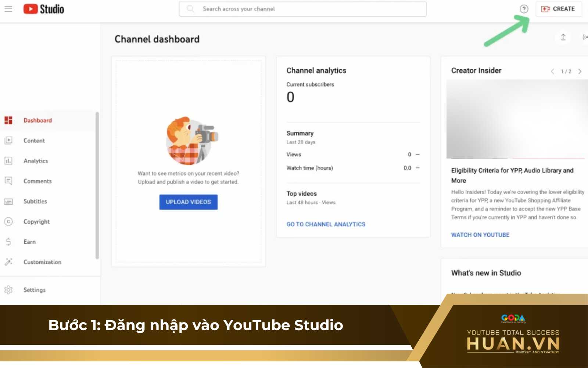Click the Analytics bar chart icon
588x368 pixels.
pyautogui.click(x=8, y=161)
